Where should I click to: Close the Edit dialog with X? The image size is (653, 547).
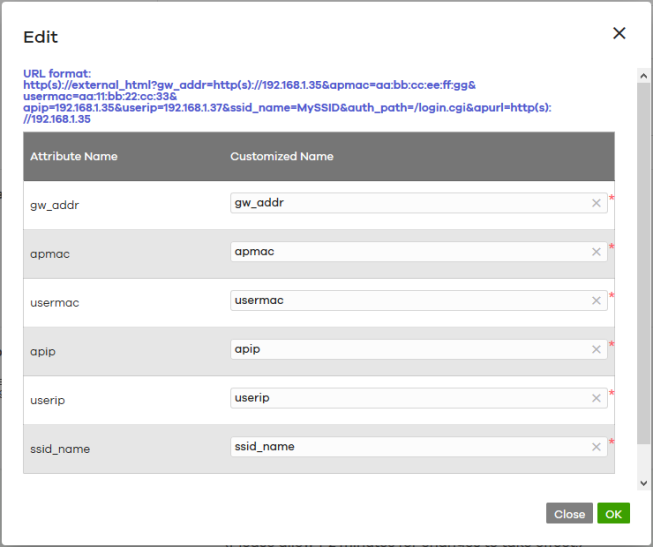(x=619, y=33)
